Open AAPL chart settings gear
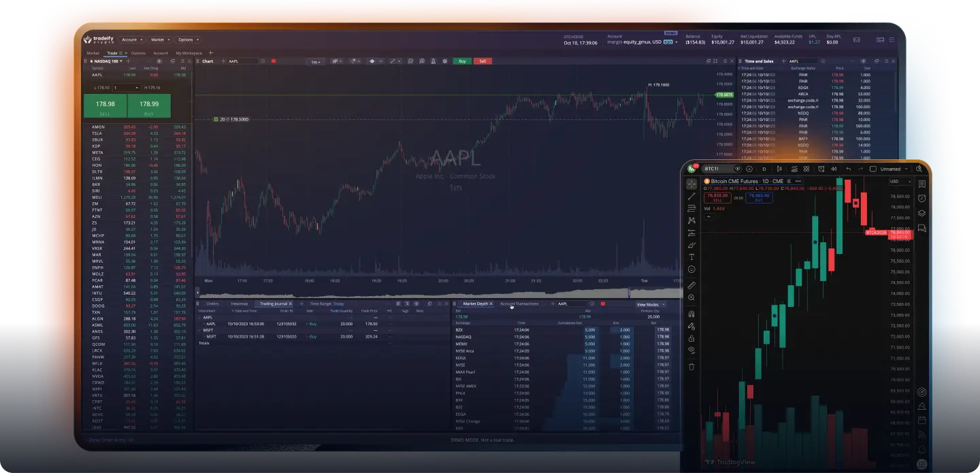Viewport: 980px width, 473px height. click(x=444, y=61)
